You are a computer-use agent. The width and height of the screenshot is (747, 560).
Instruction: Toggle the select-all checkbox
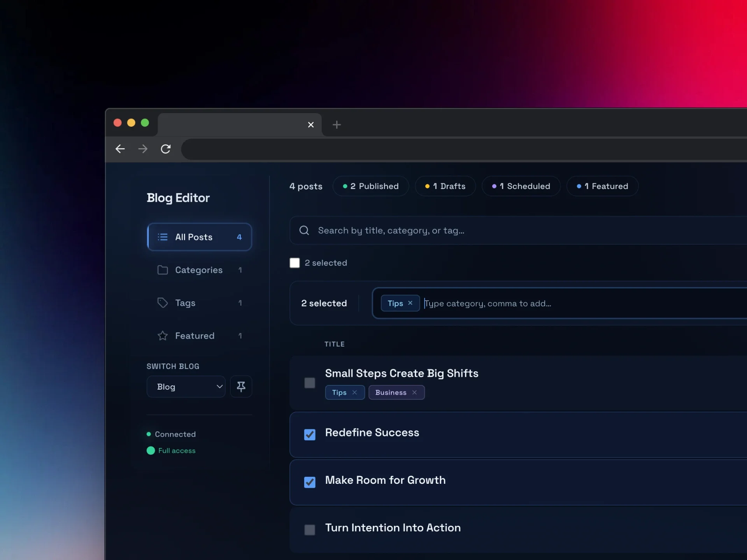point(295,263)
